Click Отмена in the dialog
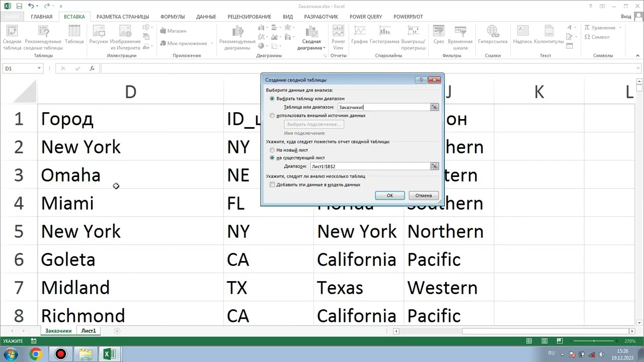This screenshot has width=644, height=362. click(x=424, y=196)
